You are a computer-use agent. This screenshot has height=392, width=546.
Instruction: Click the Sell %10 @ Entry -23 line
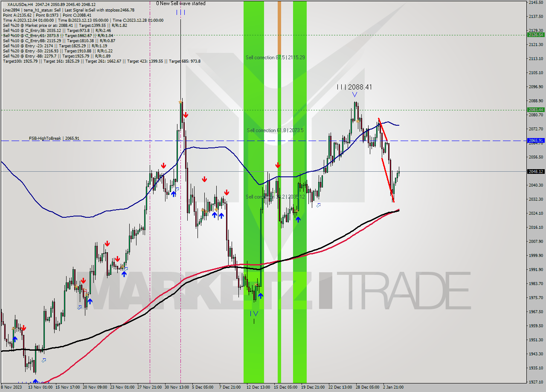tap(55, 46)
